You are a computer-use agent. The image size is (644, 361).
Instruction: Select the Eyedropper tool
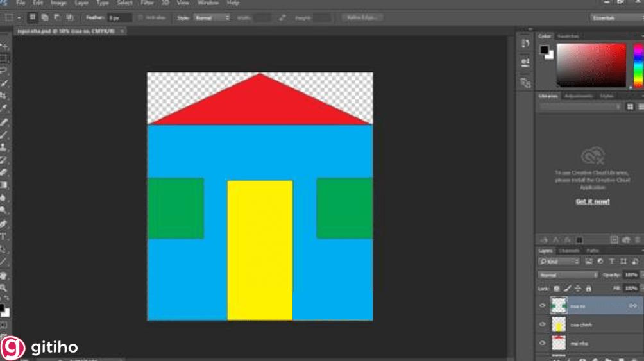(x=4, y=108)
